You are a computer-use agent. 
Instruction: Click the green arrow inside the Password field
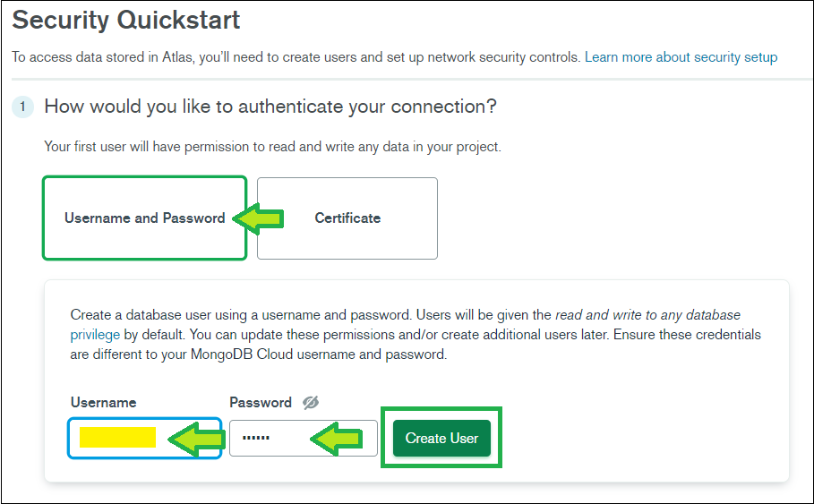(337, 439)
